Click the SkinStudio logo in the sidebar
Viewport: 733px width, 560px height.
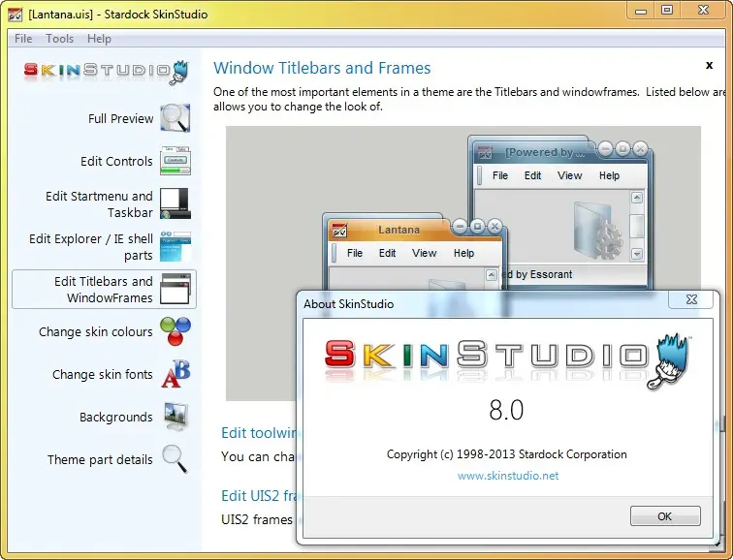click(106, 72)
